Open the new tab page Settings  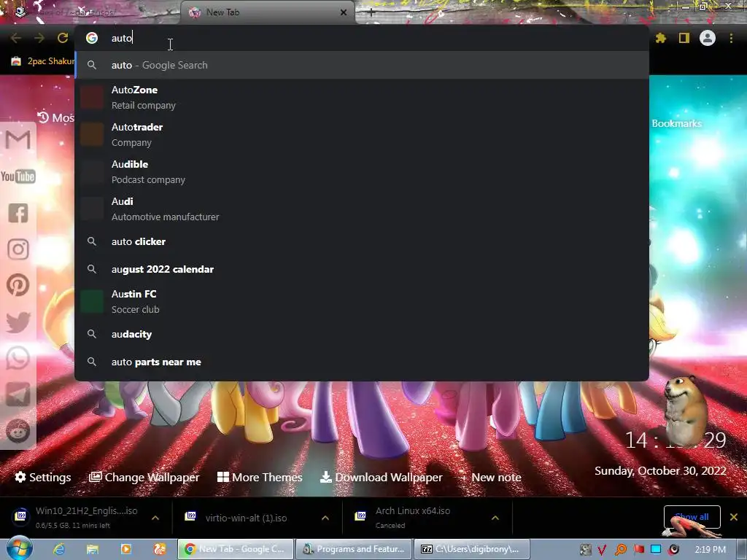click(43, 477)
